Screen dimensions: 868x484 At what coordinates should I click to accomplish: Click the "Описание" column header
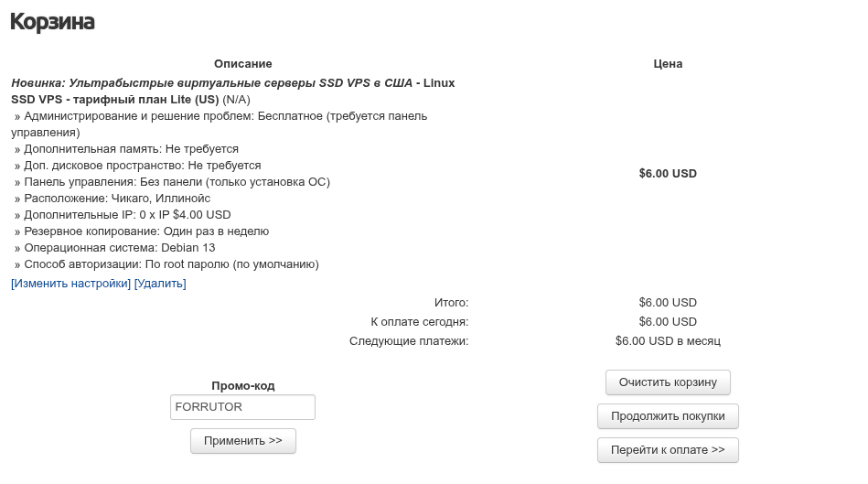(242, 64)
